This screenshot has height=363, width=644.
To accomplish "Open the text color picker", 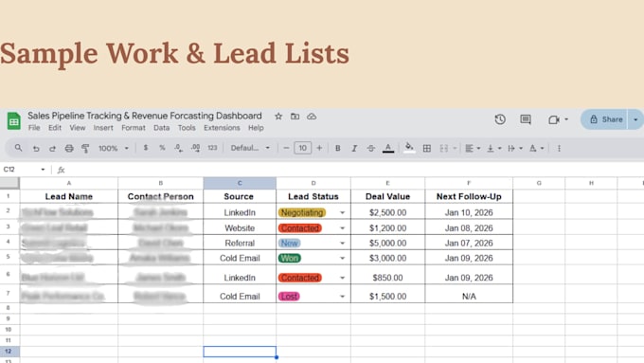I will (388, 149).
